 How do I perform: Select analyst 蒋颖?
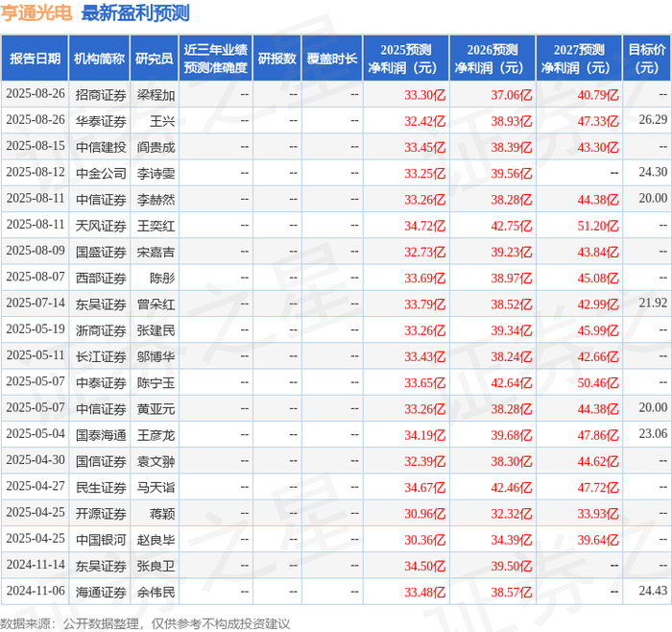[x=162, y=514]
